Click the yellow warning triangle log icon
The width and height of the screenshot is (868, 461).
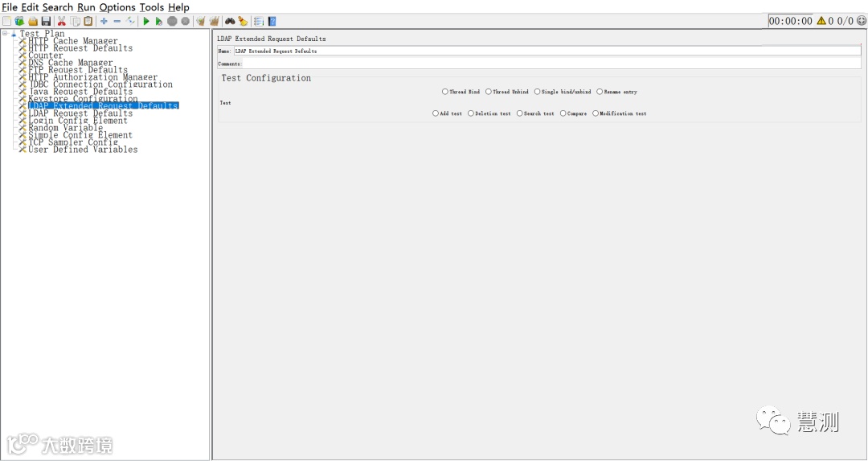point(821,20)
